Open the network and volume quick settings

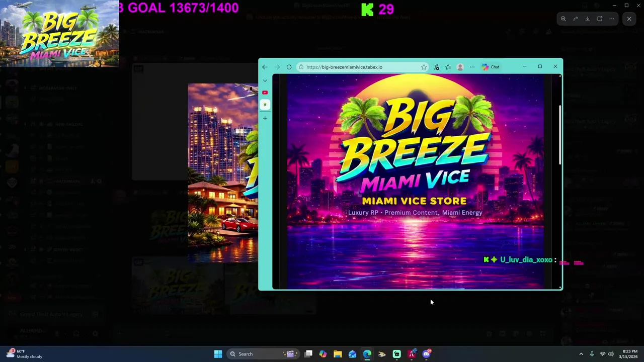click(607, 354)
